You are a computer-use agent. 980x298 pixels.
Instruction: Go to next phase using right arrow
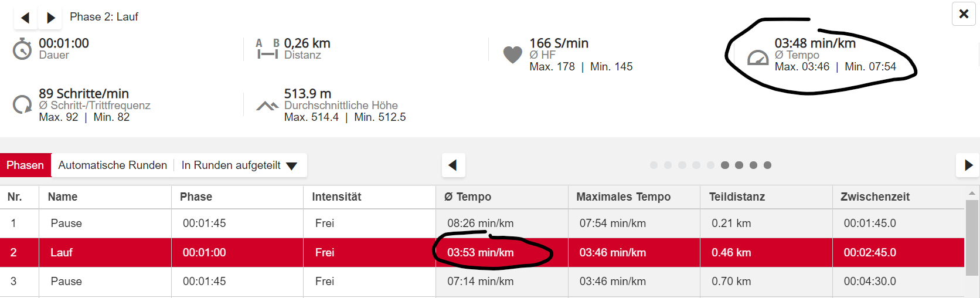click(x=51, y=18)
